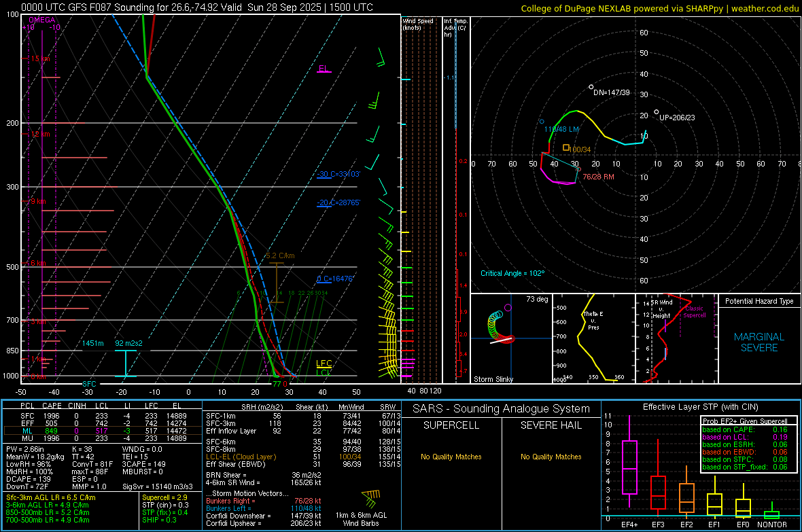Click the Bunkers Right = 76/28 kt line
Viewport: 802px width, 532px height.
(x=264, y=501)
